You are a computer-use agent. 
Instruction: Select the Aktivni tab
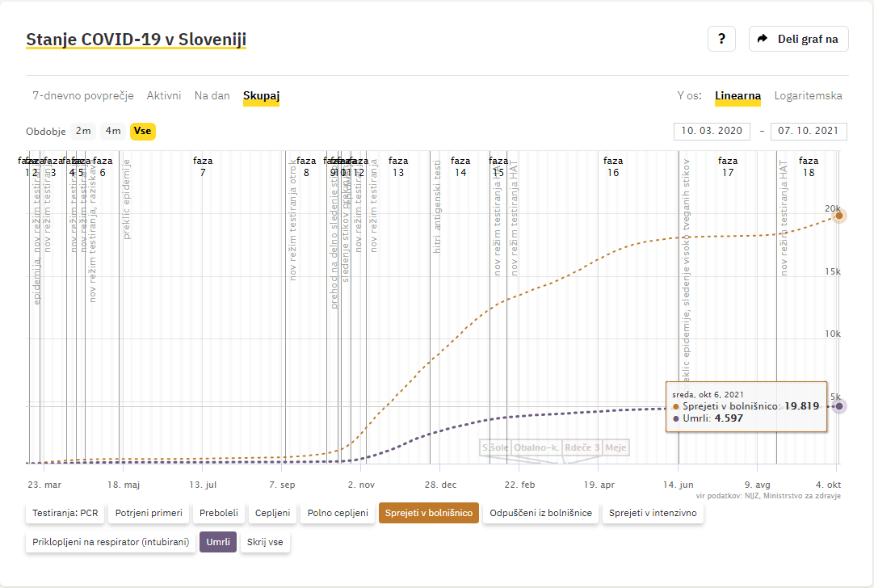[x=164, y=96]
